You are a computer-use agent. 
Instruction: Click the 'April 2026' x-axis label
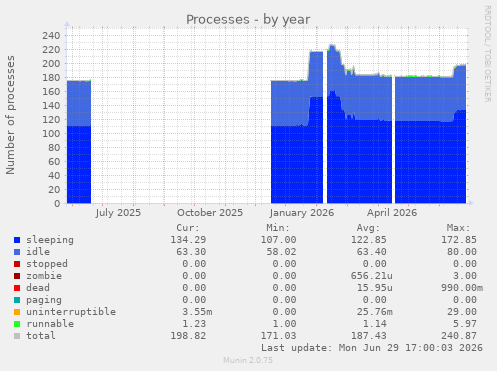click(x=392, y=213)
